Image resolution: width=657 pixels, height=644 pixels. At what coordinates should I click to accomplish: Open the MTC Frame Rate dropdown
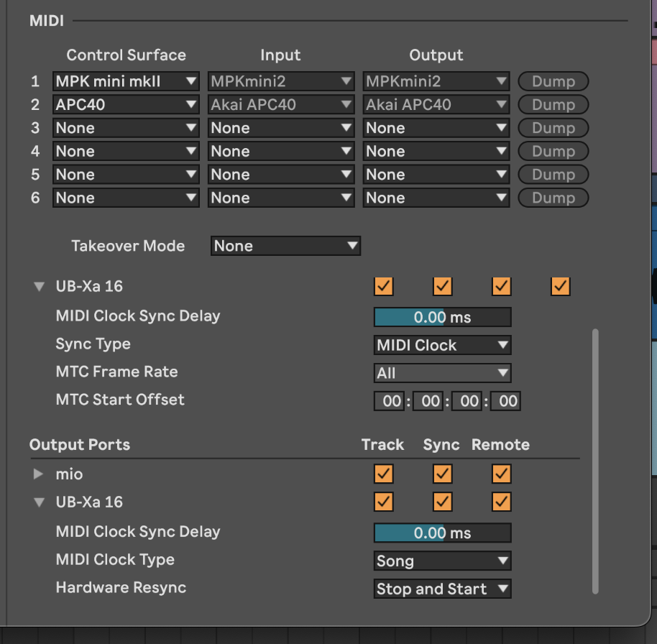coord(443,373)
